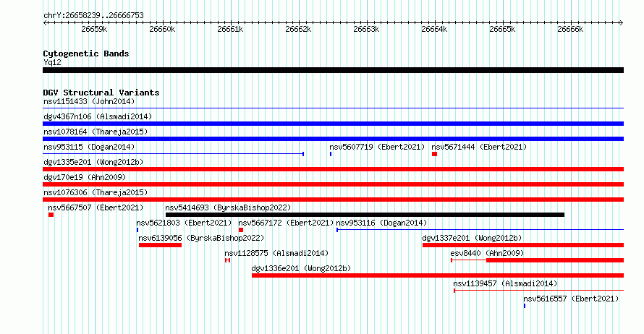
Task: Open nsv5621803 (Ebert2021) label
Action: (x=184, y=223)
